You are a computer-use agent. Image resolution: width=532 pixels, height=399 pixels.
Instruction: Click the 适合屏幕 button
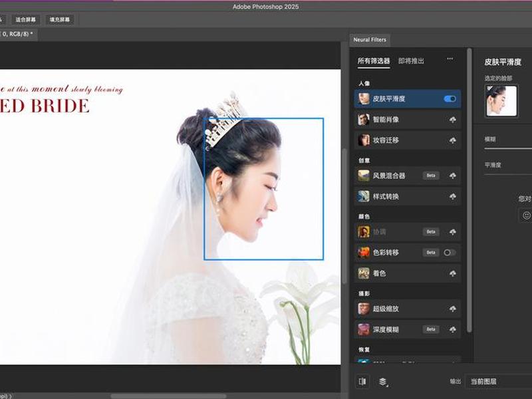pyautogui.click(x=26, y=20)
